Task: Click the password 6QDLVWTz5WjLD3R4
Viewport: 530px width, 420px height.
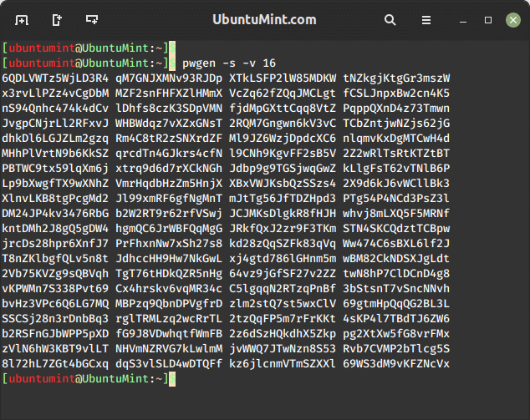Action: click(55, 78)
